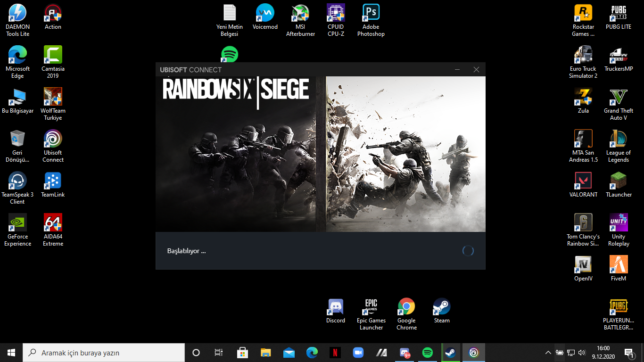Select the Bu Bilgisayar desktop icon
The width and height of the screenshot is (644, 362).
pos(17,100)
